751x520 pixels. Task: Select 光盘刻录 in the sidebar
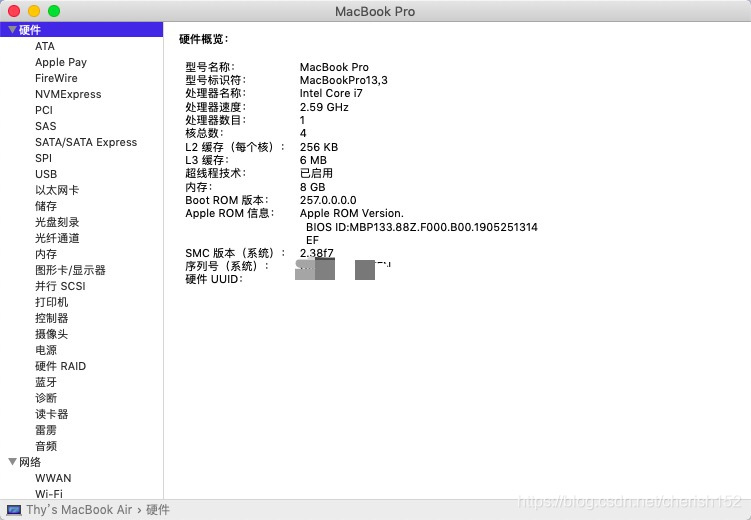point(57,222)
